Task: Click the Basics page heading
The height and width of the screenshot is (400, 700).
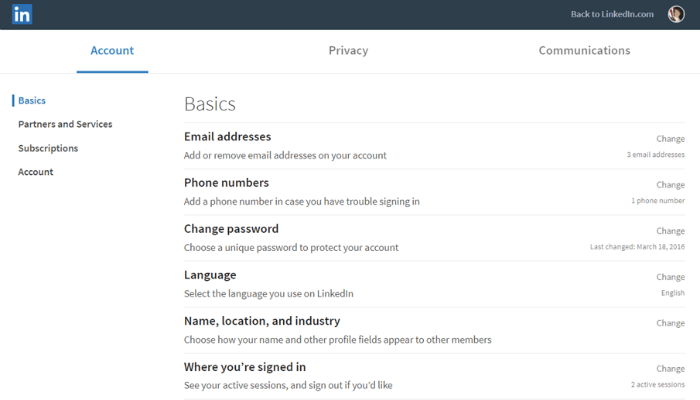Action: point(210,104)
